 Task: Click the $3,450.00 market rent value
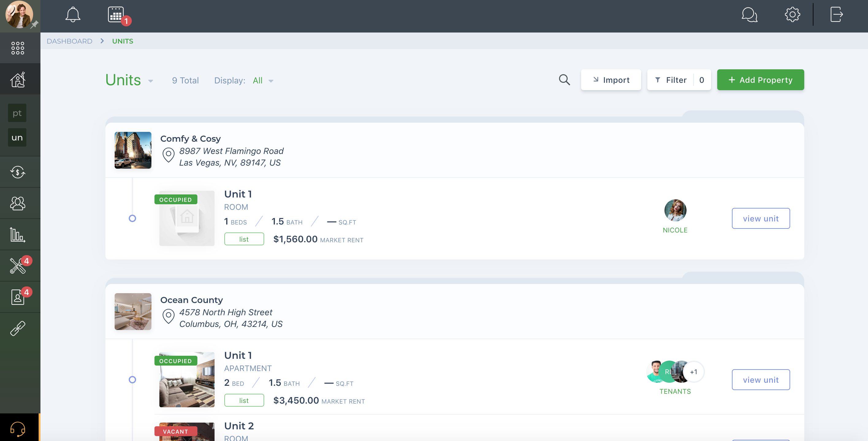pos(296,401)
